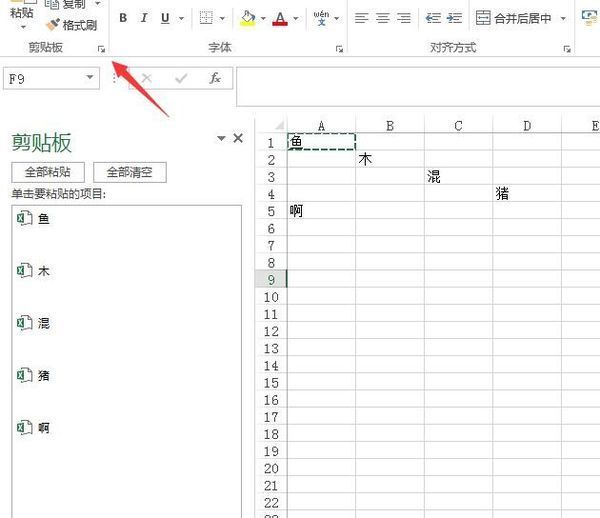Open clipboard pane options arrow
600x518 pixels.
click(x=221, y=138)
